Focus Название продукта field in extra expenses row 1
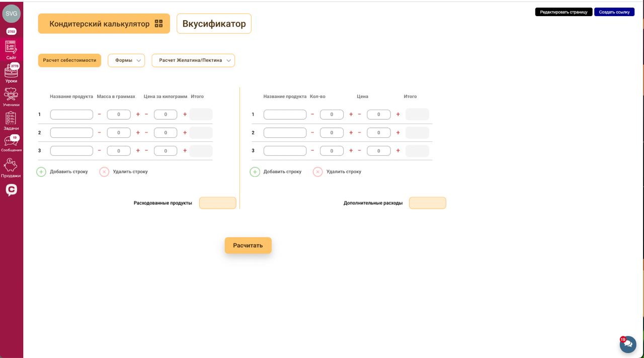The image size is (644, 358). point(285,115)
